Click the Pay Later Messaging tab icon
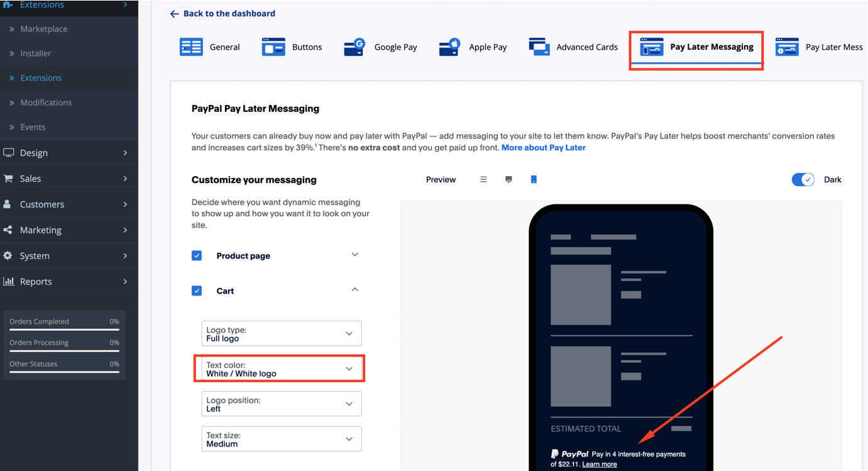This screenshot has height=471, width=868. pos(651,47)
